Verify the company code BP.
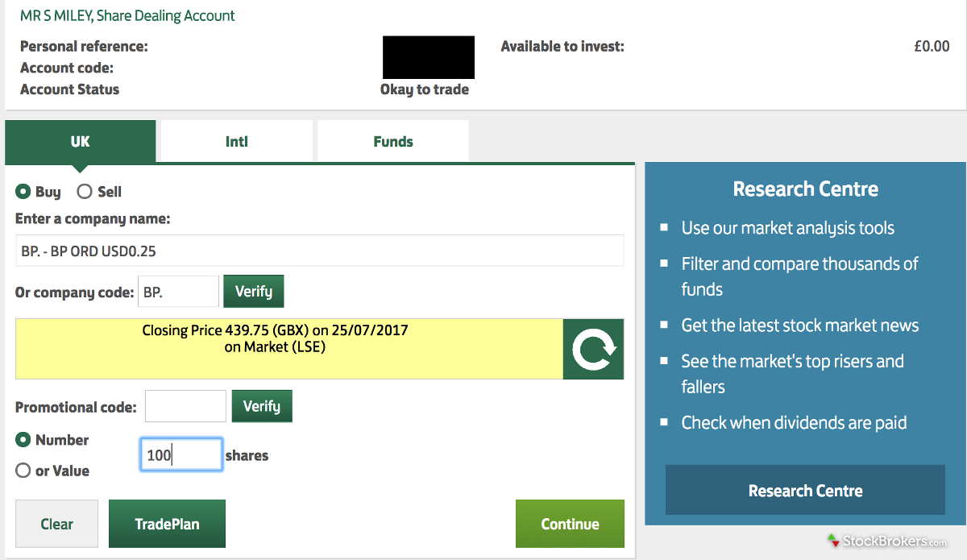This screenshot has width=967, height=560. pyautogui.click(x=254, y=292)
